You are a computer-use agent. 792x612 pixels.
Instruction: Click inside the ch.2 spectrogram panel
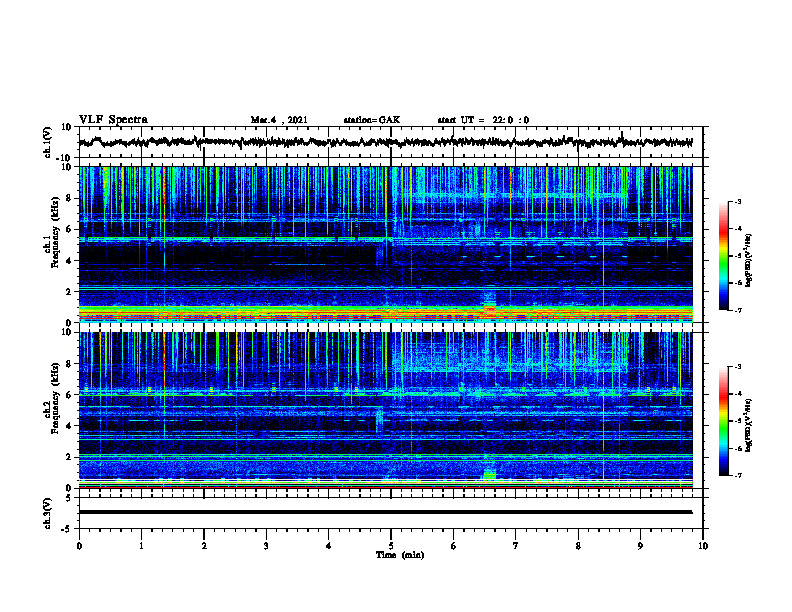(x=385, y=410)
